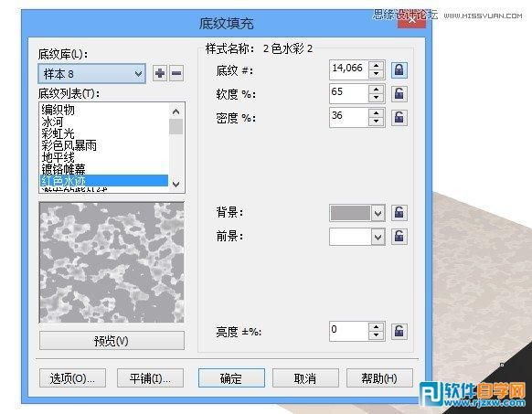Click the texture preview thumbnail
The width and height of the screenshot is (532, 414).
click(112, 262)
